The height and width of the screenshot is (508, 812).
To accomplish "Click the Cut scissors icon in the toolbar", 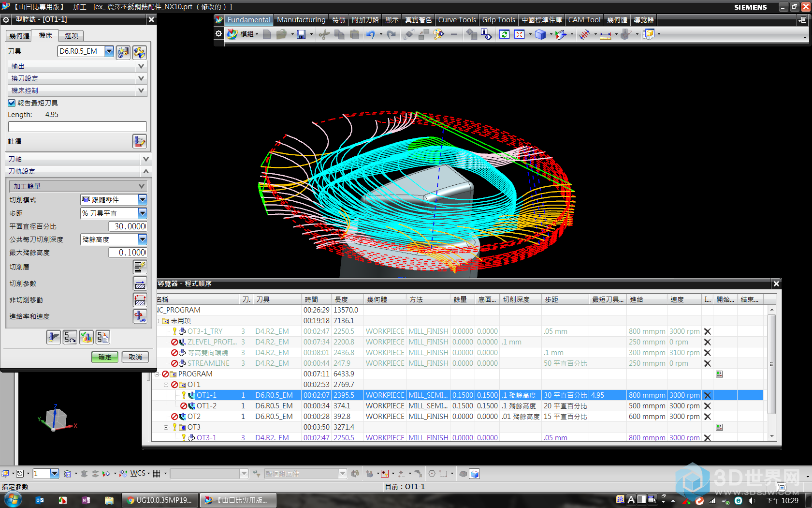I will coord(324,34).
